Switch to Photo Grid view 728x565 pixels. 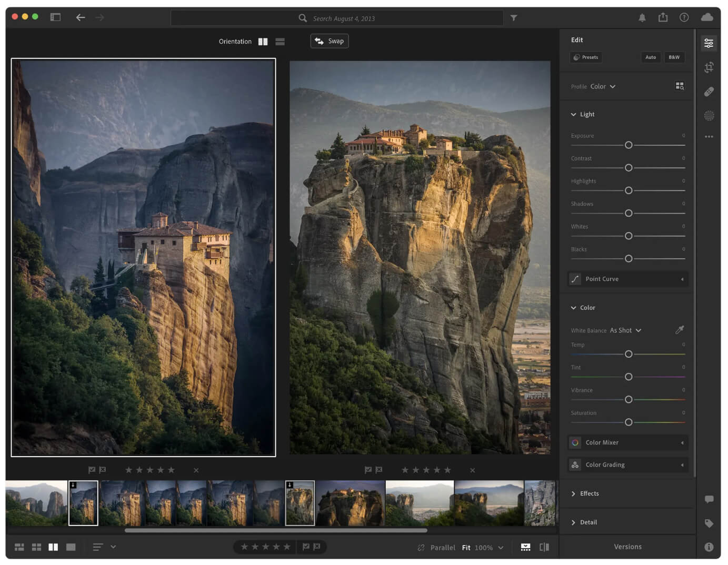(x=19, y=547)
